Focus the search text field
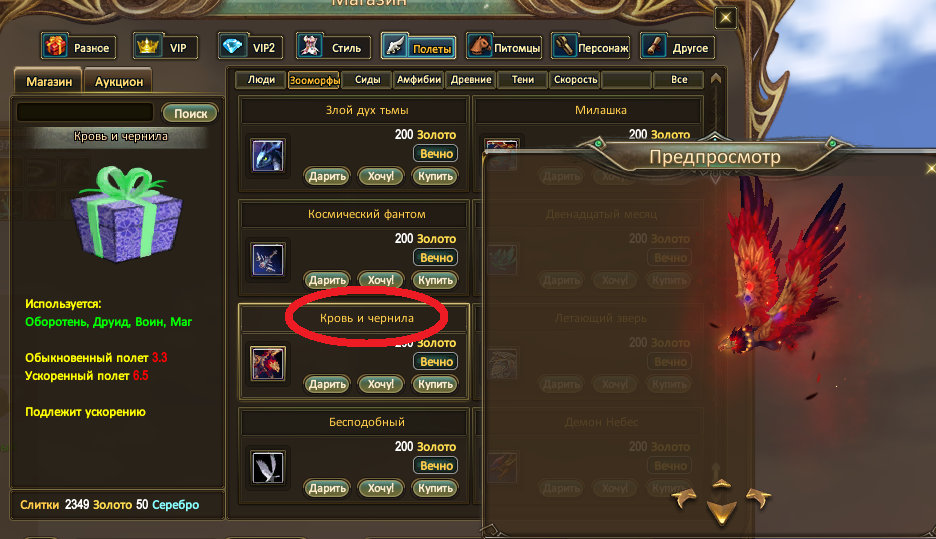The height and width of the screenshot is (539, 936). coord(85,112)
